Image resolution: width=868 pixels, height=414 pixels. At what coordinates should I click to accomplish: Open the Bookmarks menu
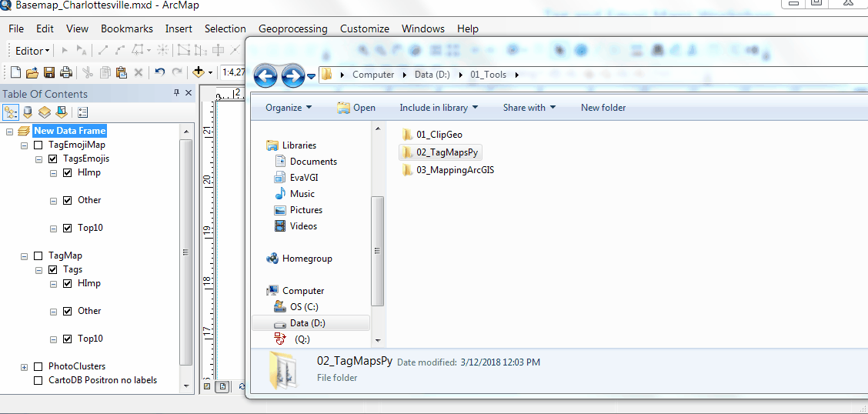point(127,28)
